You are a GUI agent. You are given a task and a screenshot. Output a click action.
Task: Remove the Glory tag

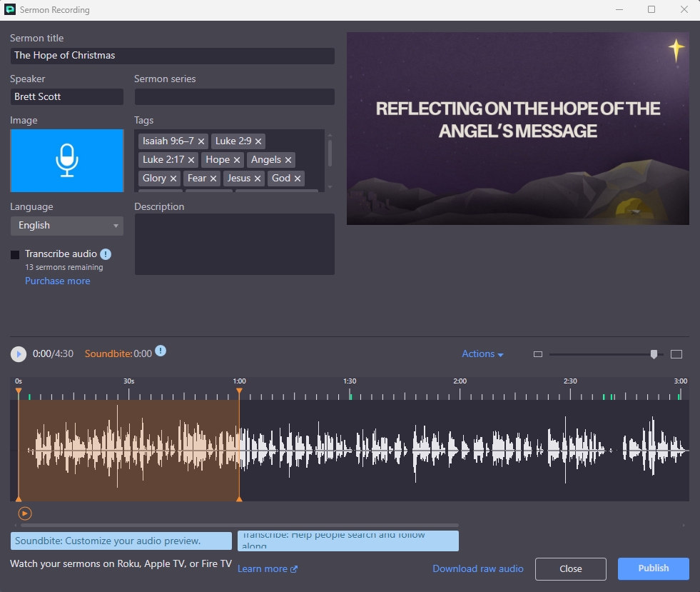tap(173, 179)
